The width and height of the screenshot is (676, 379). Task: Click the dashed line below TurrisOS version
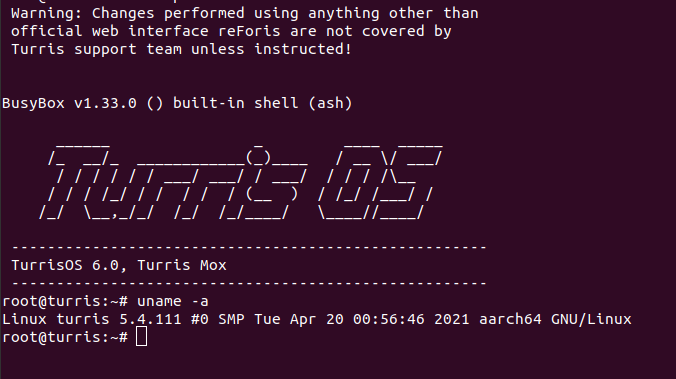[x=249, y=283]
